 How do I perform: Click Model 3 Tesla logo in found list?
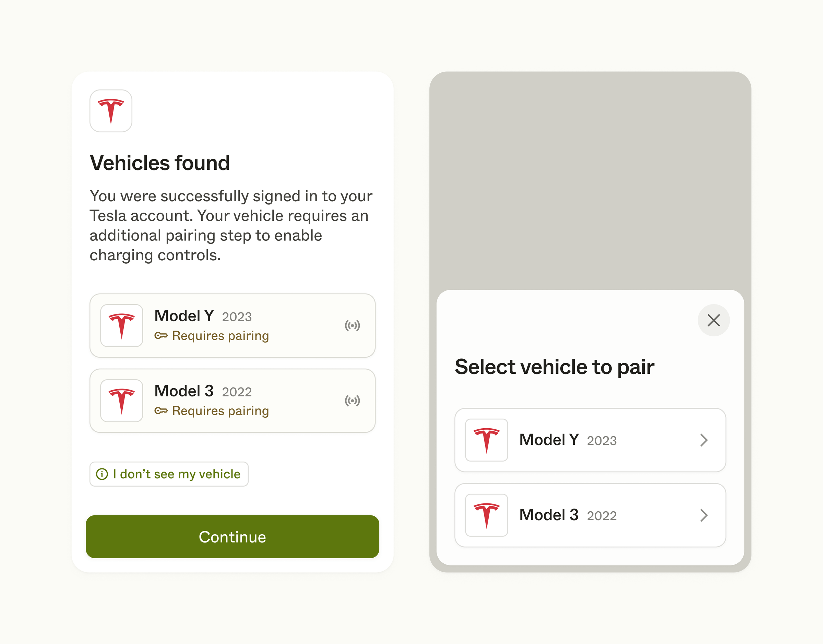pyautogui.click(x=121, y=401)
